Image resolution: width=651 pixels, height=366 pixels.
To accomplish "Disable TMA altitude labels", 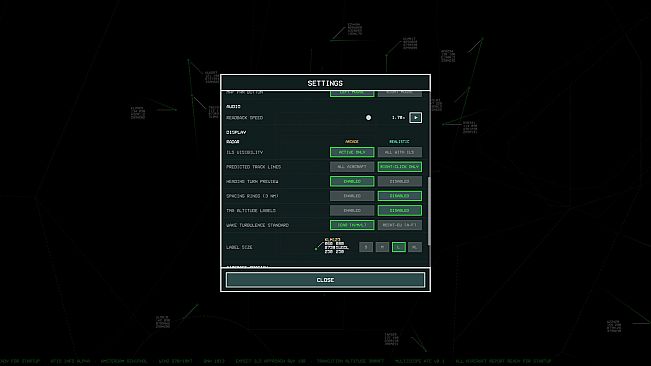I will pyautogui.click(x=399, y=210).
